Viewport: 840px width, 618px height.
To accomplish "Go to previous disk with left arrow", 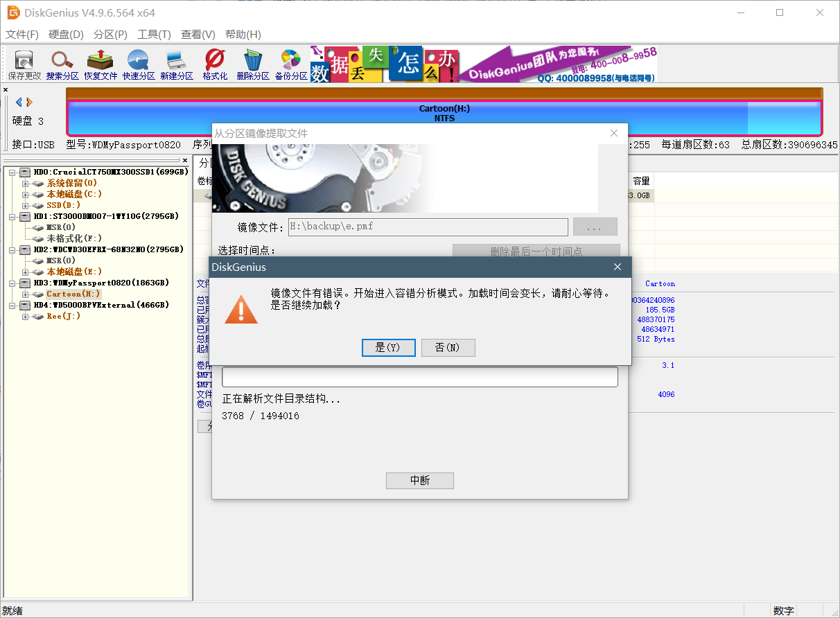I will [x=19, y=102].
